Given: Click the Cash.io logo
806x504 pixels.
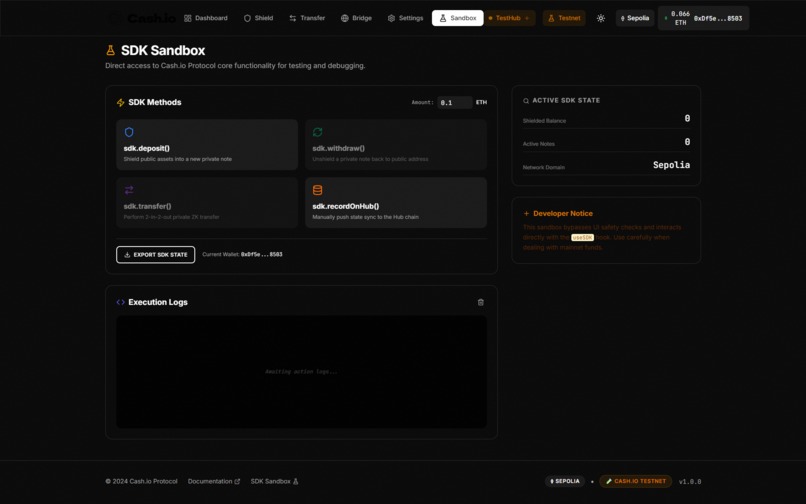Looking at the screenshot, I should (142, 19).
